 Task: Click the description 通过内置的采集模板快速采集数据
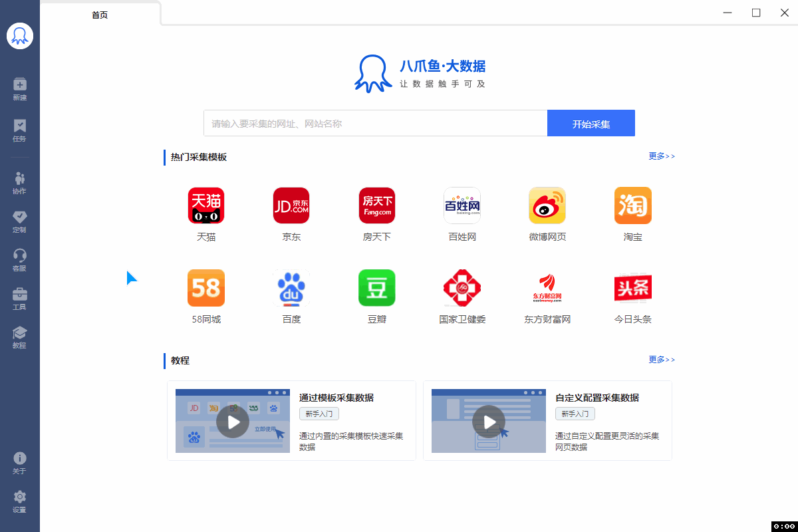351,442
